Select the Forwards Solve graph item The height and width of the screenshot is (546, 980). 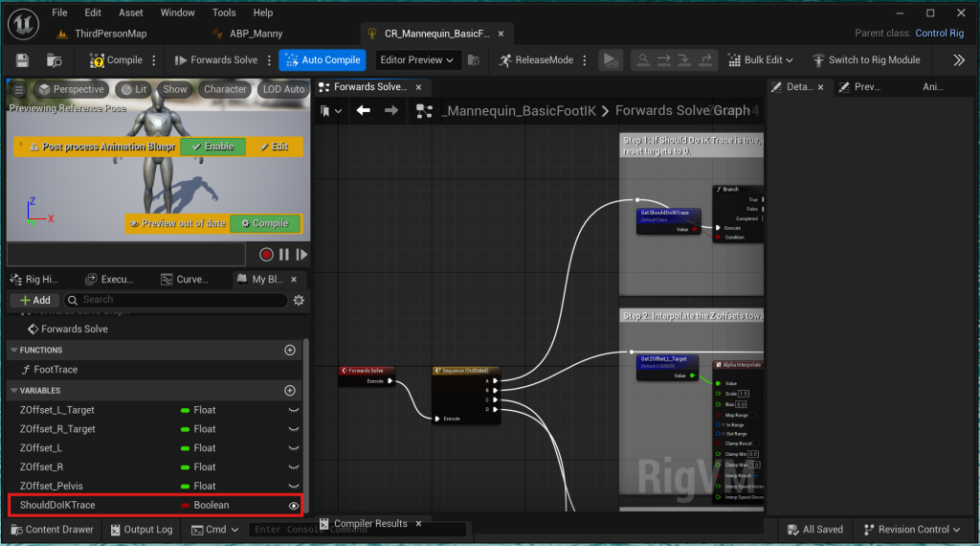coord(68,329)
